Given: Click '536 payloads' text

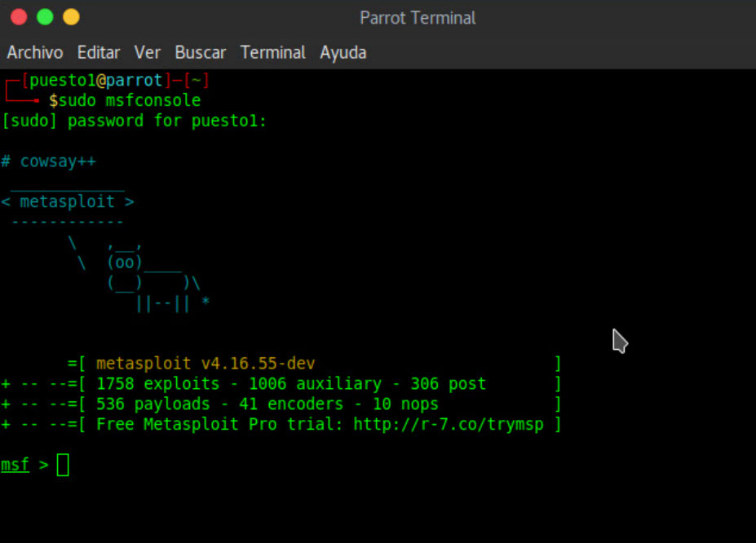Looking at the screenshot, I should point(153,404).
